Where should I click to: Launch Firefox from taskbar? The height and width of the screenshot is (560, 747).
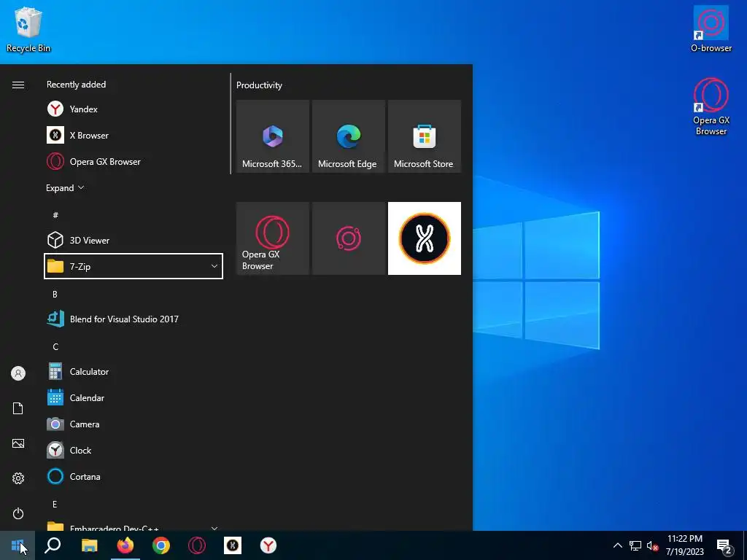pyautogui.click(x=125, y=545)
